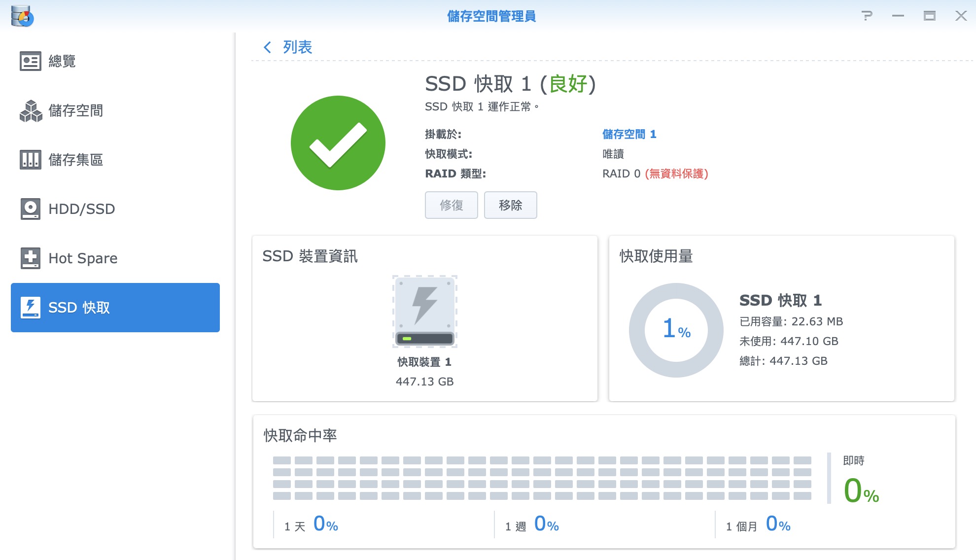
Task: Click the Storage Manager app icon
Action: pyautogui.click(x=22, y=16)
